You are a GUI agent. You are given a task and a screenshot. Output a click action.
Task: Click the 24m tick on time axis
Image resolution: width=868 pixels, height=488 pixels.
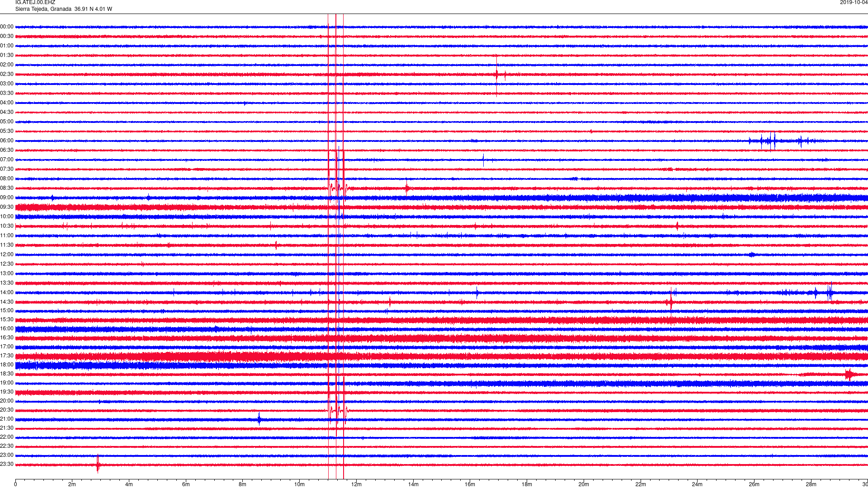[697, 484]
